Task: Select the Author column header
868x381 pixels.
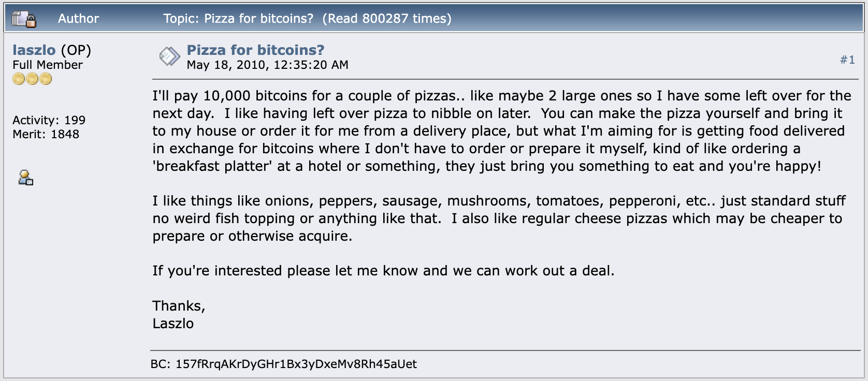Action: coord(78,19)
